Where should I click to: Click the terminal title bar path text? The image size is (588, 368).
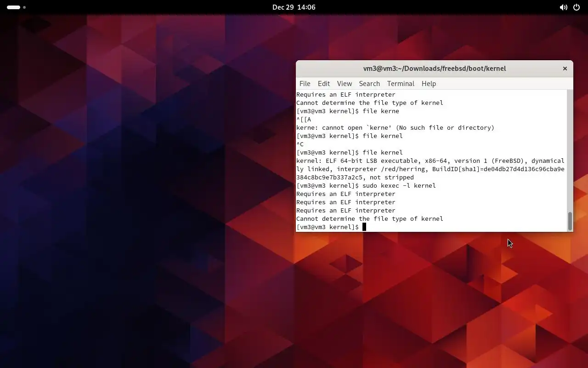coord(434,69)
